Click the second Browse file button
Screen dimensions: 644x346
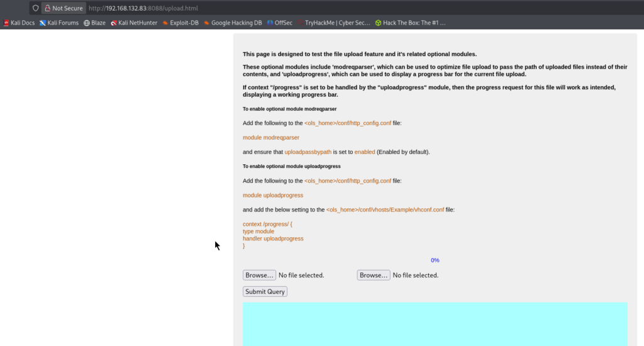[373, 275]
